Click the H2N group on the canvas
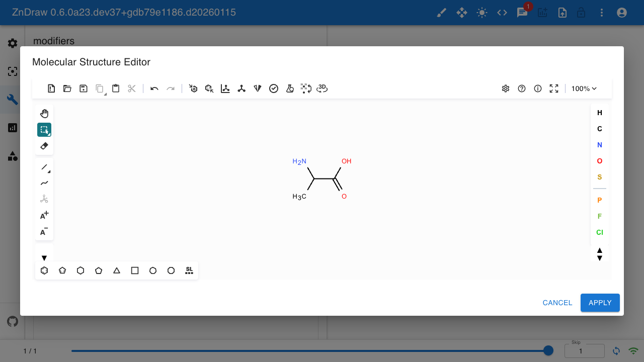The width and height of the screenshot is (644, 362). point(299,161)
